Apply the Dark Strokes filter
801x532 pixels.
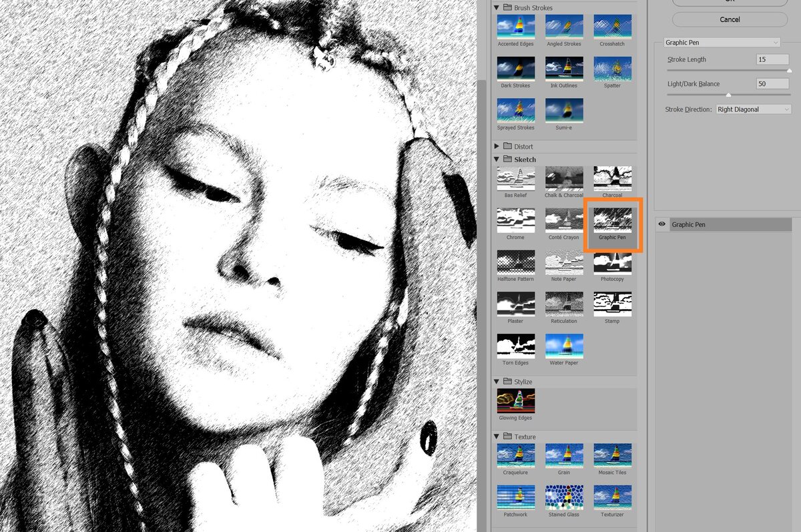[x=515, y=68]
